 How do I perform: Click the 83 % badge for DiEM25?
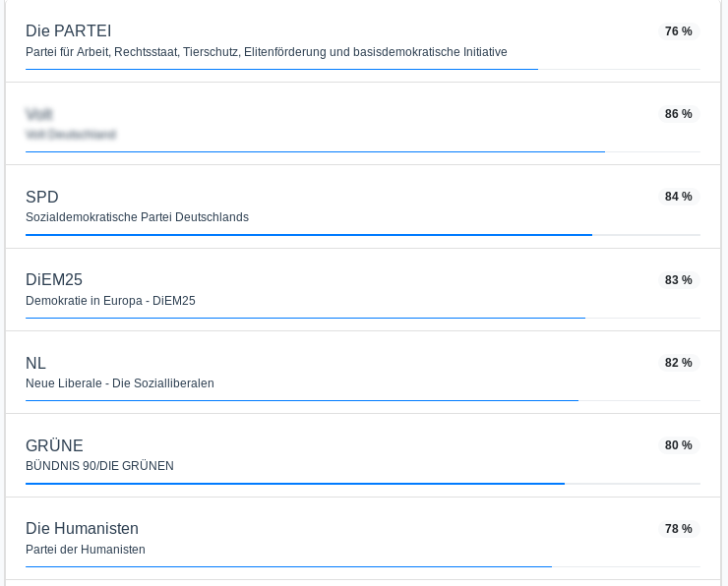tap(679, 280)
